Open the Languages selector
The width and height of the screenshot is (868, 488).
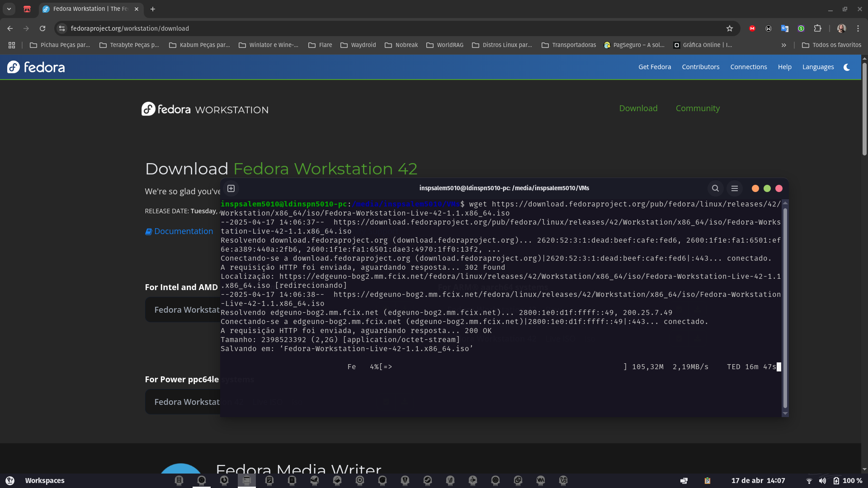coord(818,67)
